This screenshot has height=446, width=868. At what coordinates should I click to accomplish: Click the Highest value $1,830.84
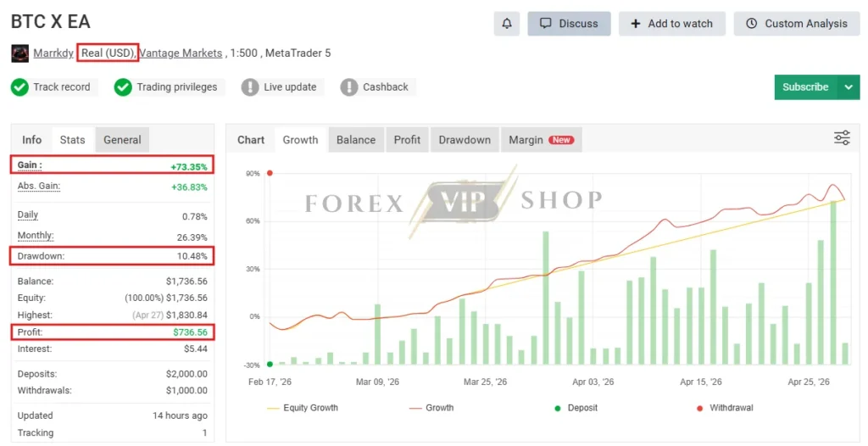(x=186, y=315)
